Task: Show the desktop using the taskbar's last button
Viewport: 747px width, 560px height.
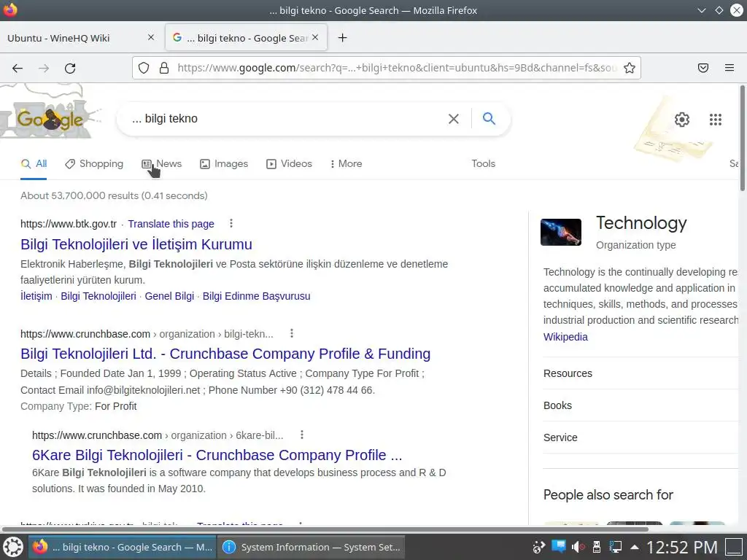Action: (734, 547)
